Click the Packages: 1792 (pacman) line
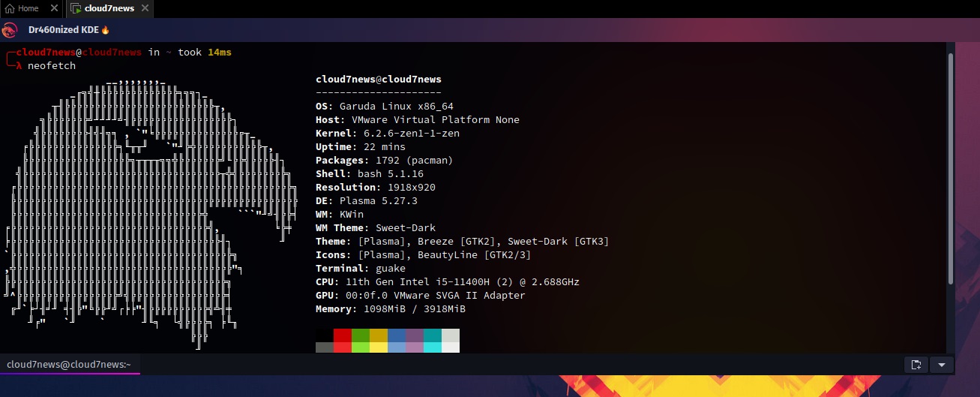Screen dimensions: 980x397 point(385,161)
